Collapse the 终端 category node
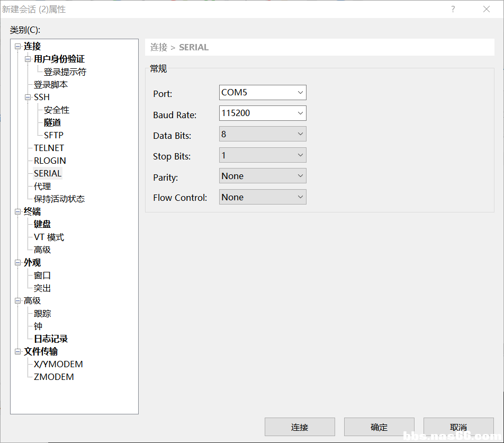 tap(17, 212)
